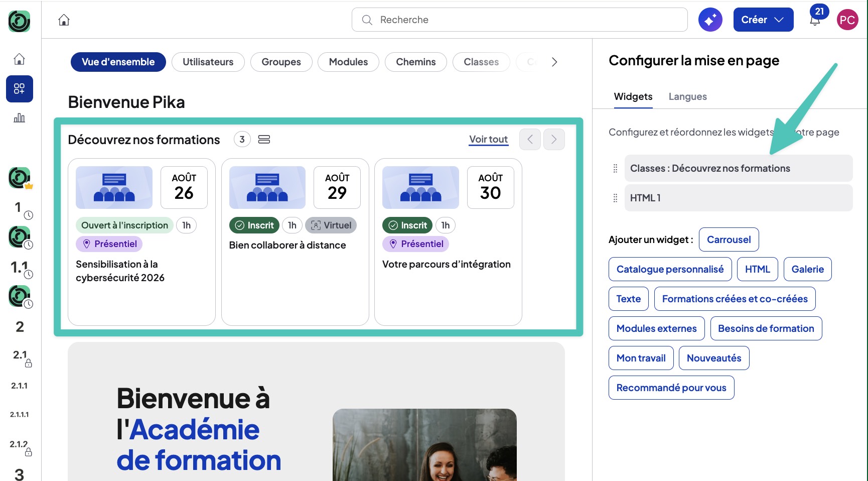The image size is (868, 481).
Task: Add a Catalogue personnalisé widget
Action: pyautogui.click(x=670, y=270)
